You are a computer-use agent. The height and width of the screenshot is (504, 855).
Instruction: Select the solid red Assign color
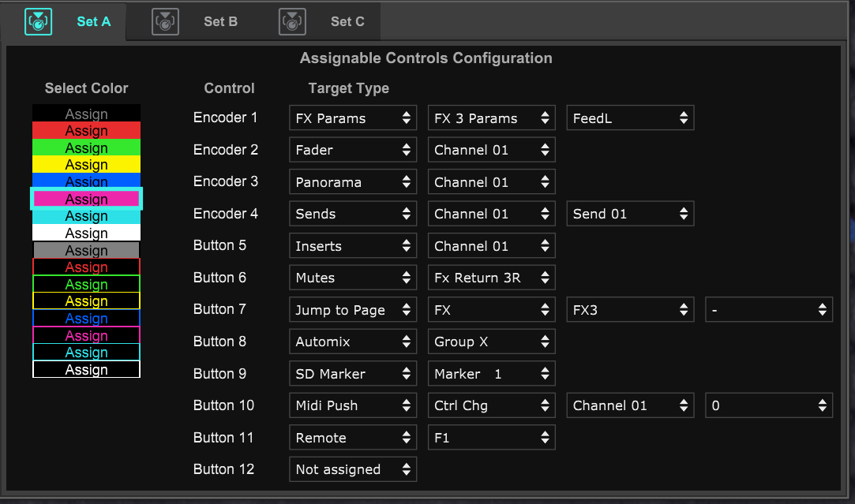point(86,131)
